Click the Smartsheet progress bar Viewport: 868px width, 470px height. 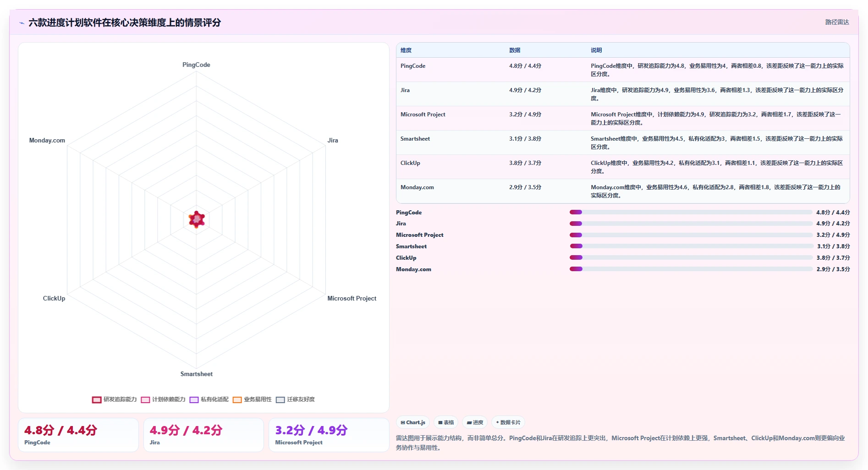point(691,246)
